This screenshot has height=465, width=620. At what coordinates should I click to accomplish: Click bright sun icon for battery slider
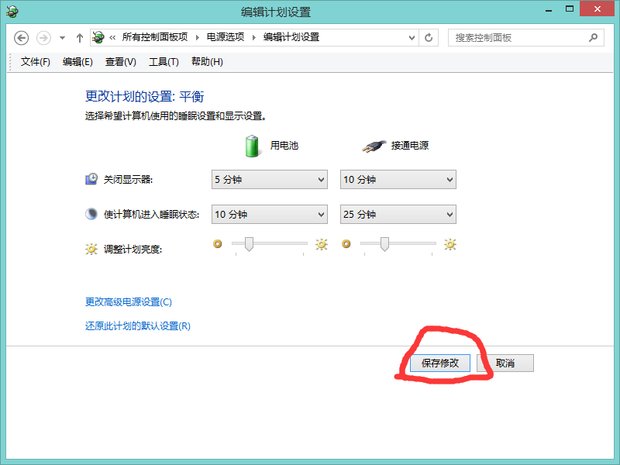[321, 245]
